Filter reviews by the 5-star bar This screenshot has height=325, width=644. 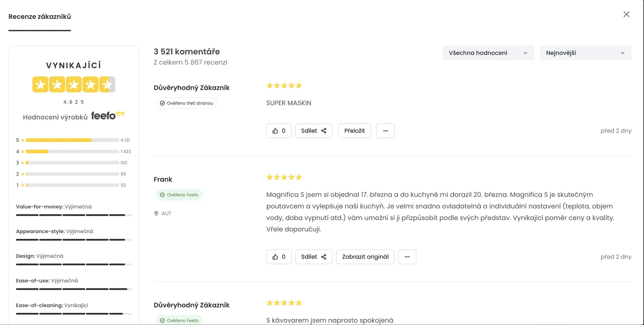72,140
